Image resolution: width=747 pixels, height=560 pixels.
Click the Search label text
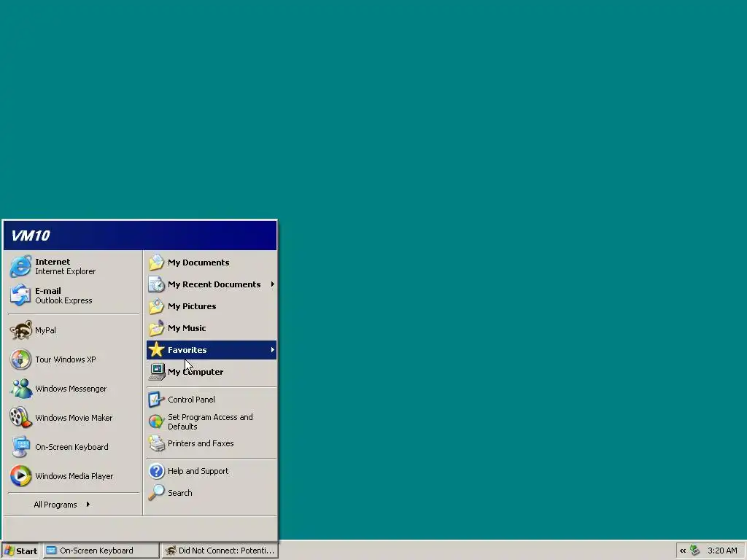180,493
